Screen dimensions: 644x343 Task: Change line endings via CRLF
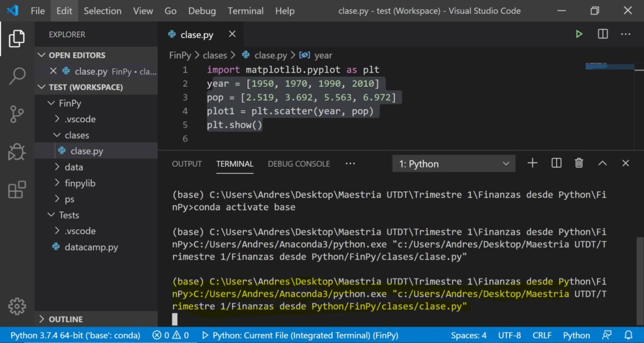click(541, 335)
